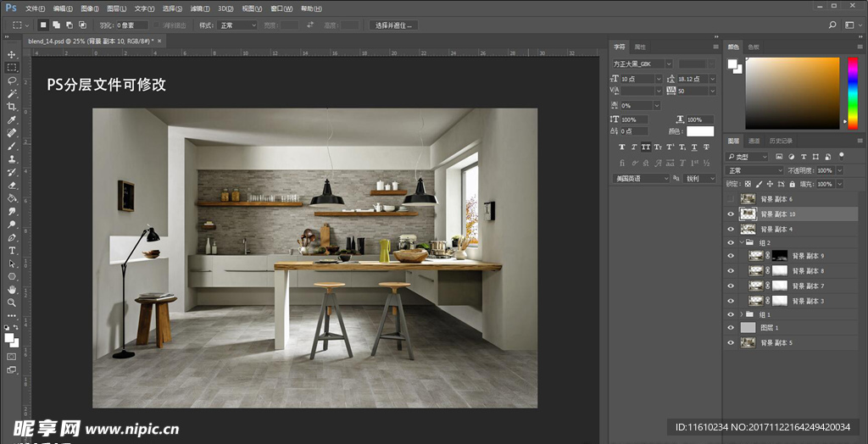Hide the 背景 副本 10 layer

pyautogui.click(x=731, y=214)
